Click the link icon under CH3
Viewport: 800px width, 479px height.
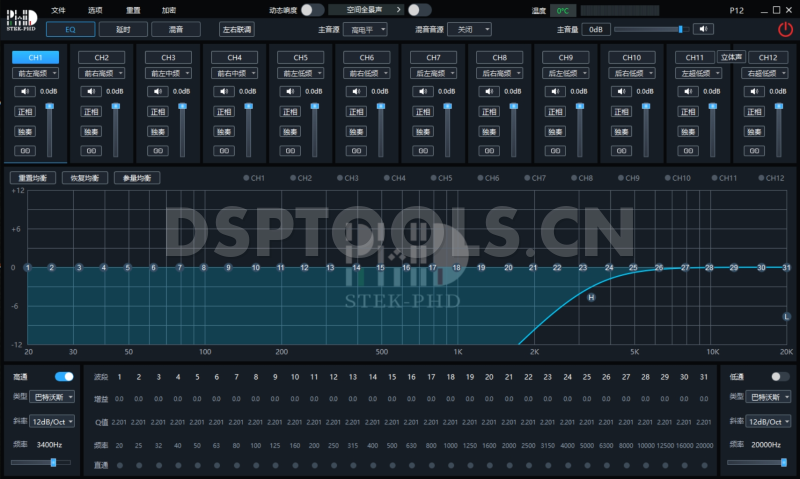point(158,150)
